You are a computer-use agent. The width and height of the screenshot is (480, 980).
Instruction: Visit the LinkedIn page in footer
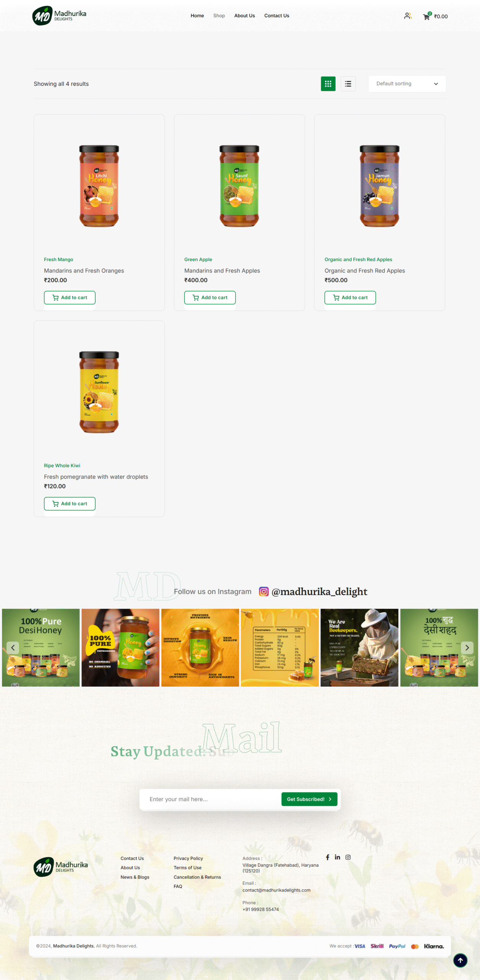click(337, 857)
